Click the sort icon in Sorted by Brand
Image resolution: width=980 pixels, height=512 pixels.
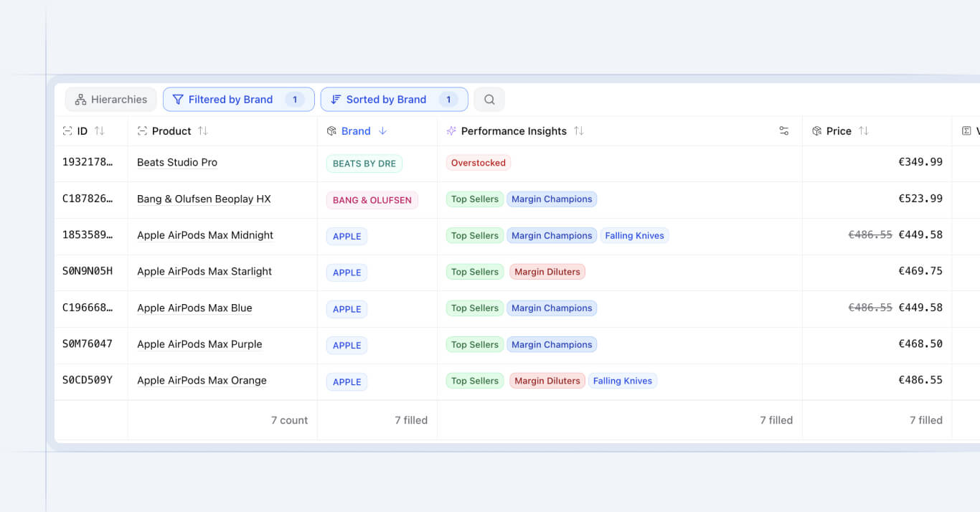click(x=336, y=100)
